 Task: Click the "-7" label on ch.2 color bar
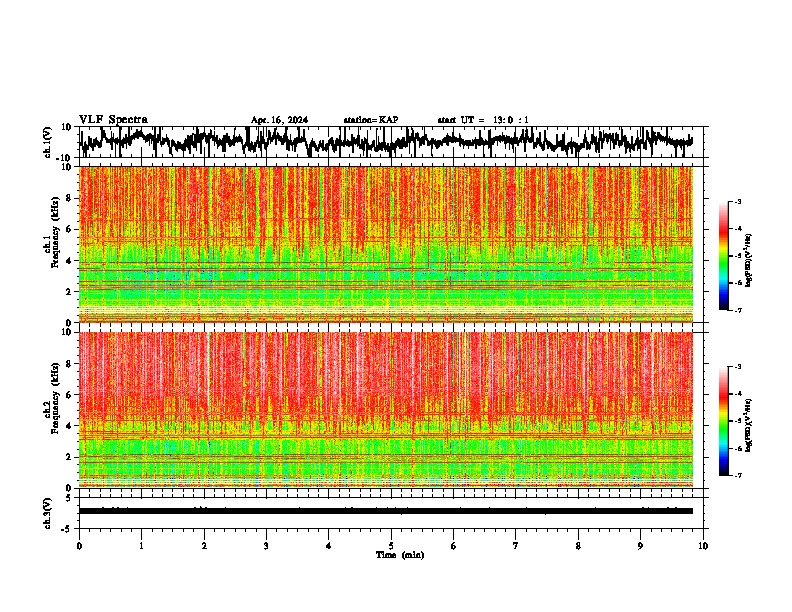coord(738,476)
